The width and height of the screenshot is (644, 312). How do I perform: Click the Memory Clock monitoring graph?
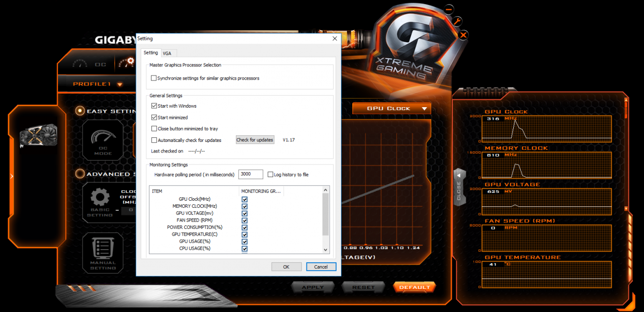coord(546,165)
